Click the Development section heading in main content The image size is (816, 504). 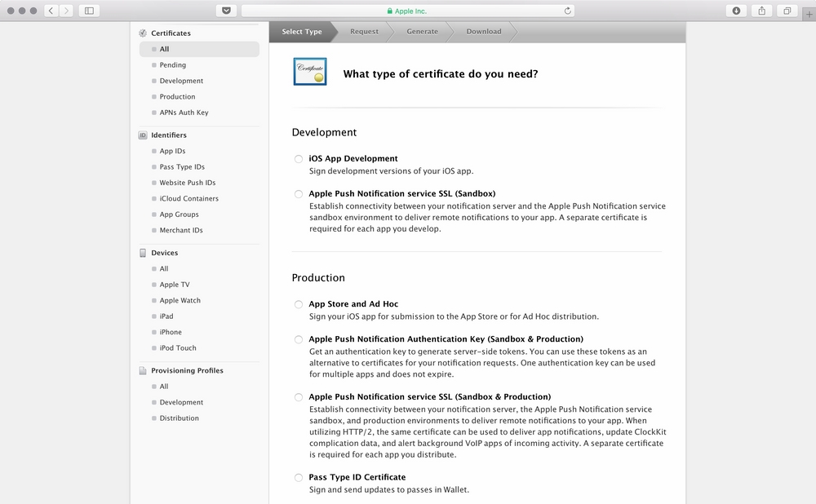[x=324, y=133]
